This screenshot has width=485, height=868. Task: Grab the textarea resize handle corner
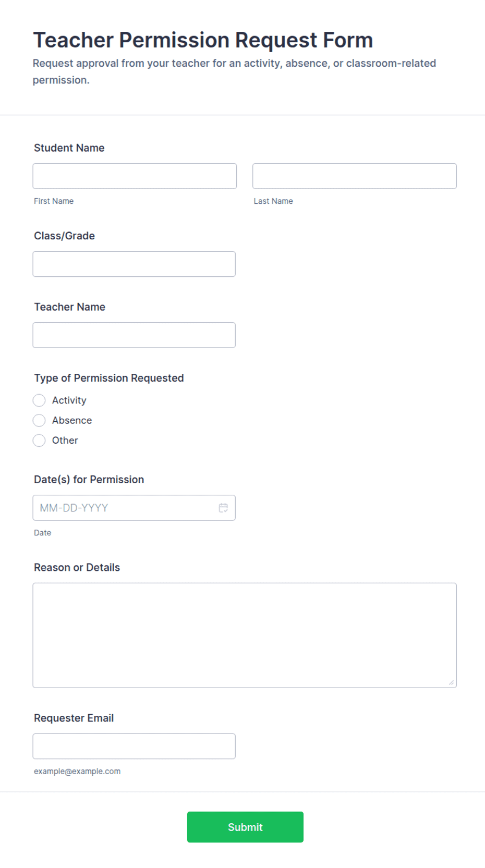pyautogui.click(x=451, y=682)
